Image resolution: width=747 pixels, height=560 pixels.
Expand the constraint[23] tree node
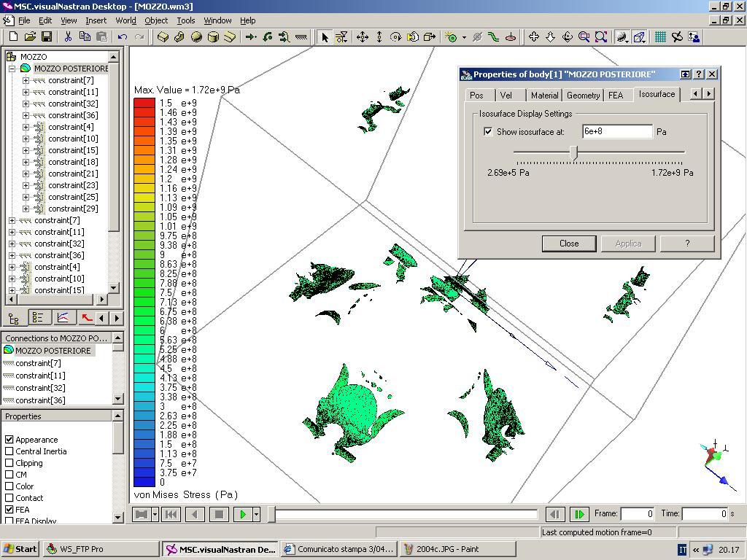pyautogui.click(x=26, y=185)
